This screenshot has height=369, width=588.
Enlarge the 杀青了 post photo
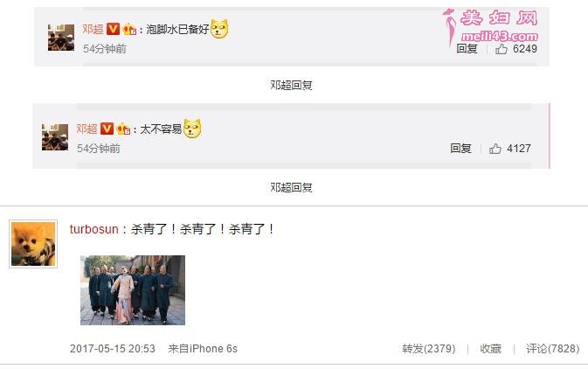pyautogui.click(x=133, y=290)
